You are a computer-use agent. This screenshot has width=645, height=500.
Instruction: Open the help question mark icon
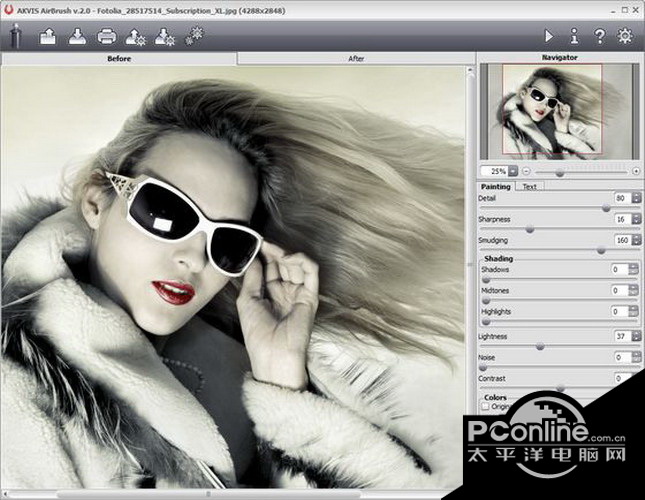click(599, 36)
